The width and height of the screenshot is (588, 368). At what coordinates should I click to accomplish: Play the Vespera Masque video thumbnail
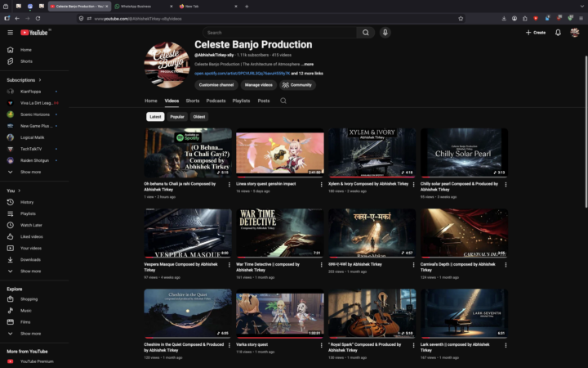tap(188, 233)
